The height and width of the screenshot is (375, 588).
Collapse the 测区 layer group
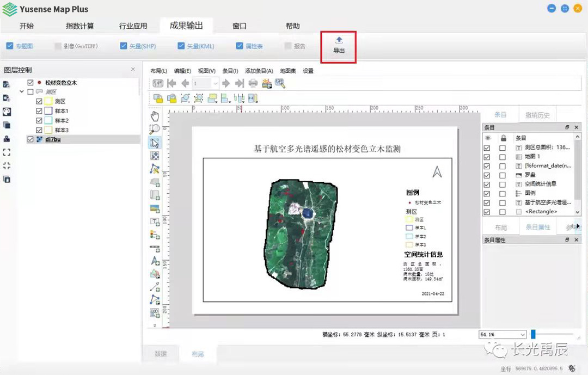click(x=22, y=91)
